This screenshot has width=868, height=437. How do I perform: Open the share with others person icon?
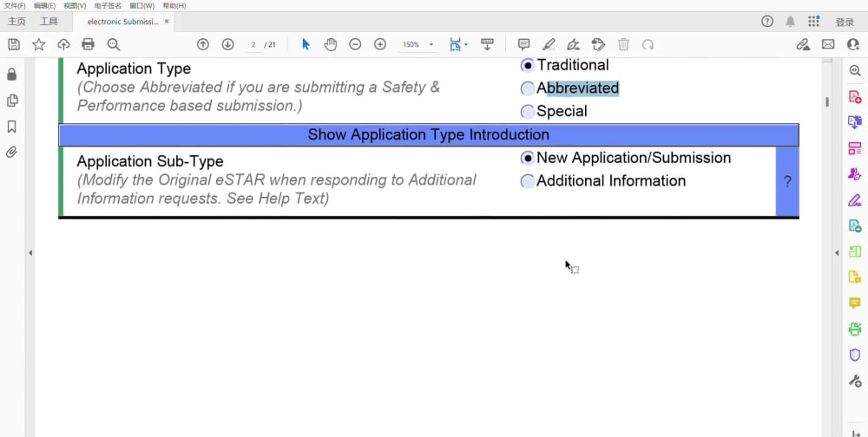853,44
